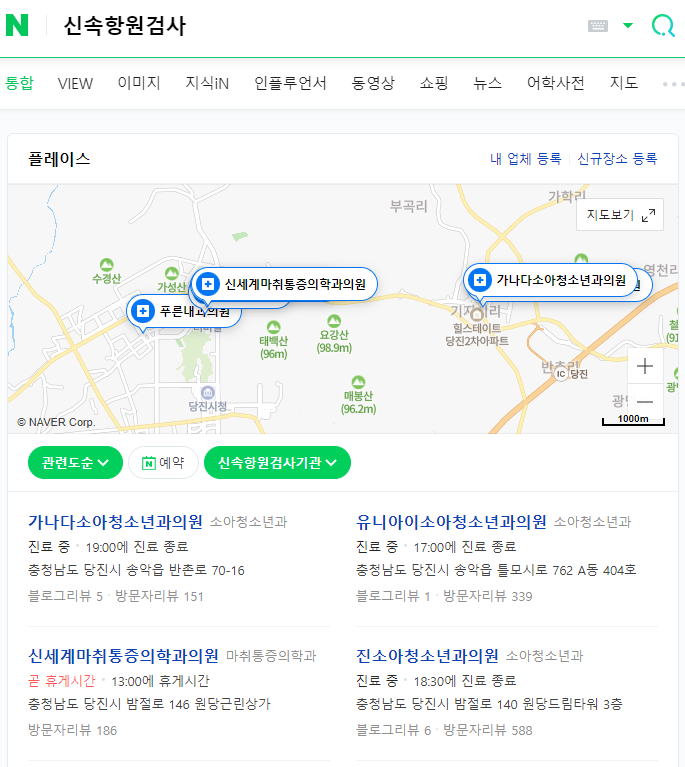The height and width of the screenshot is (767, 685).
Task: Expand the search suggestions dropdown arrow
Action: [628, 25]
